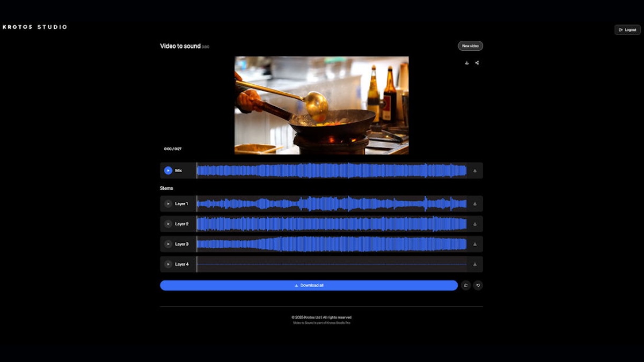Image resolution: width=644 pixels, height=362 pixels.
Task: Click the cooking video preview
Action: point(321,105)
